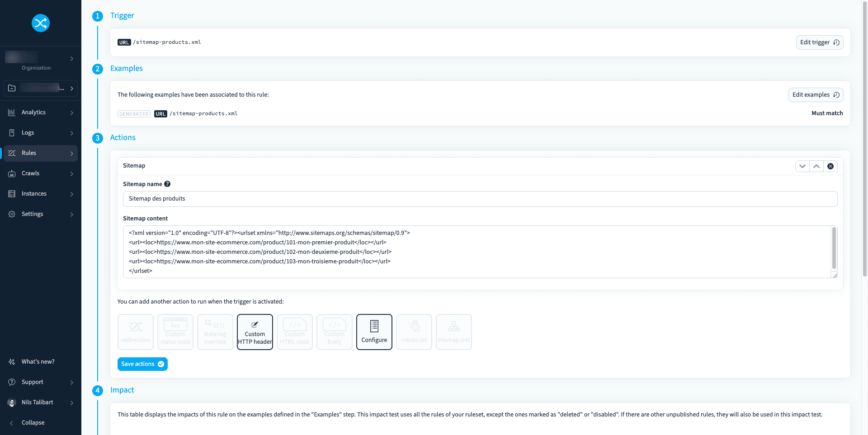The width and height of the screenshot is (868, 435).
Task: Expand the Logs chevron arrow
Action: coord(72,133)
